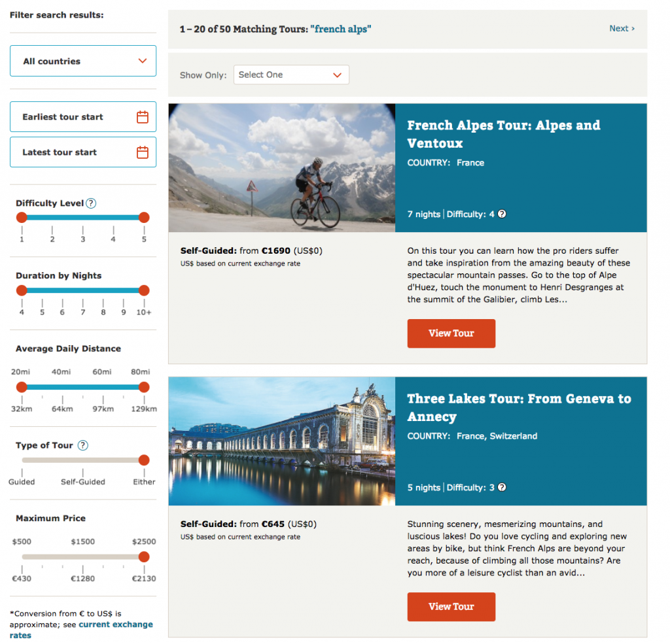Click calendar icon for Earliest tour start
This screenshot has width=670, height=644.
pos(142,117)
